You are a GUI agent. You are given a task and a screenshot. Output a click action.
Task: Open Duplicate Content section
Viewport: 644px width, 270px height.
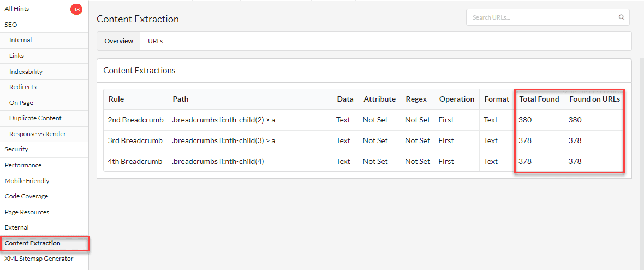(x=35, y=118)
